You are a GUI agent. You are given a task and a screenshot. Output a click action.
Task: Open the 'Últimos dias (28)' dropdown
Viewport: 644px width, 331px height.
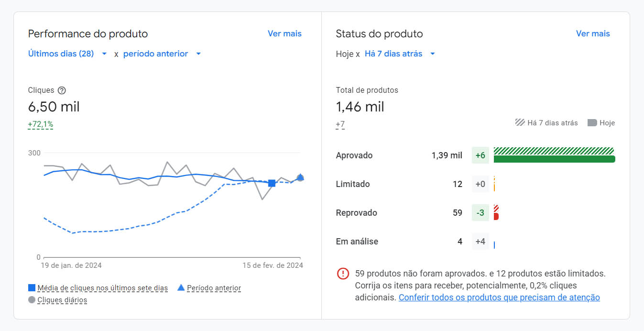pos(67,54)
